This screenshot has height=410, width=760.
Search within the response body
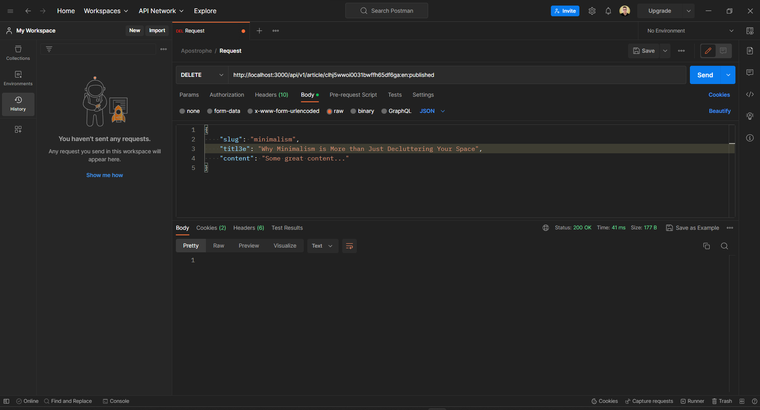(x=724, y=246)
